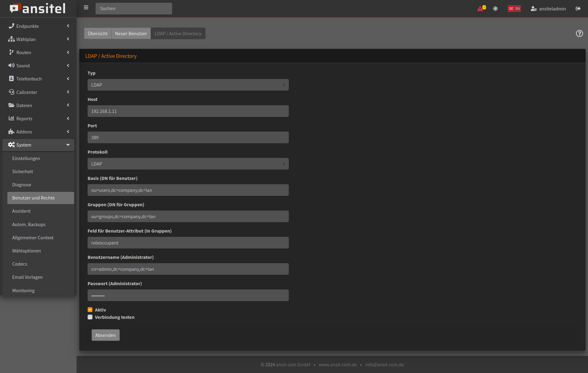Image resolution: width=588 pixels, height=373 pixels.
Task: Click the logout icon in header
Action: (578, 9)
